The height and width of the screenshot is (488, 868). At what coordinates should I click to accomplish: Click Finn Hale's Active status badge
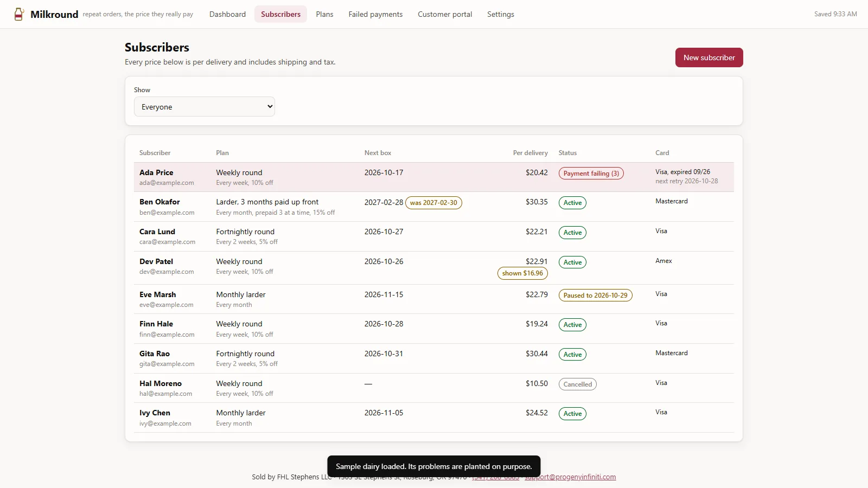pyautogui.click(x=572, y=325)
